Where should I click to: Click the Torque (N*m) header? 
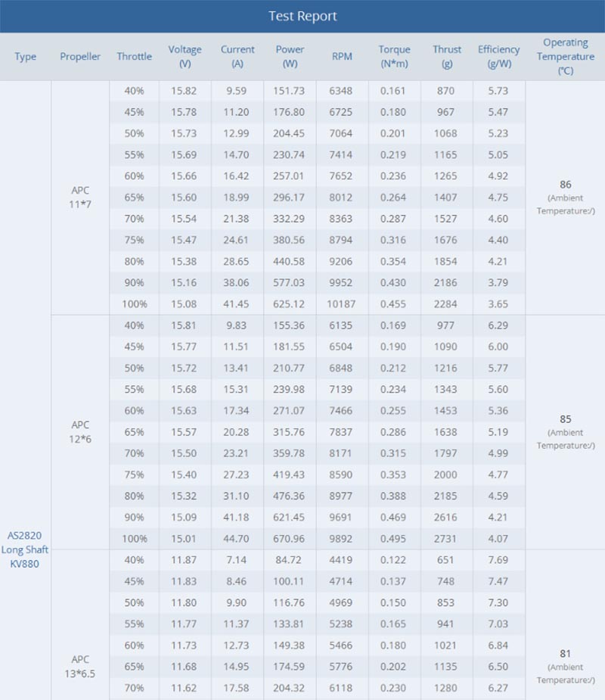pos(395,57)
